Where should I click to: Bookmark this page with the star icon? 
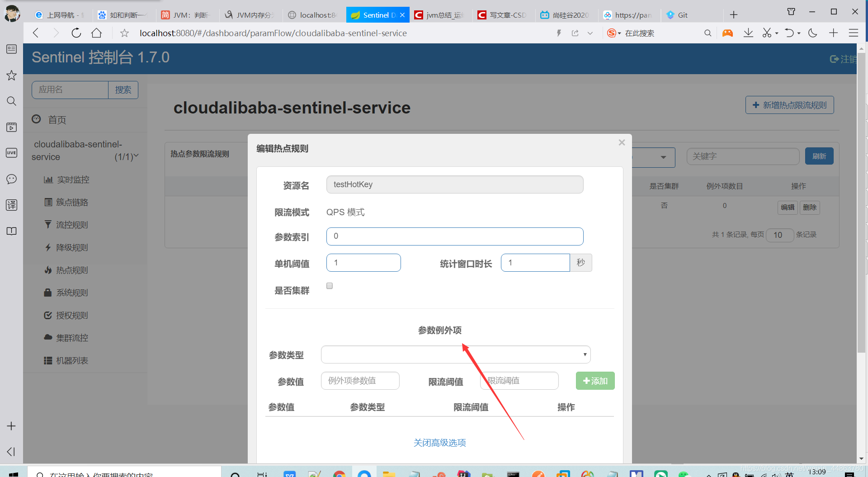(x=124, y=33)
